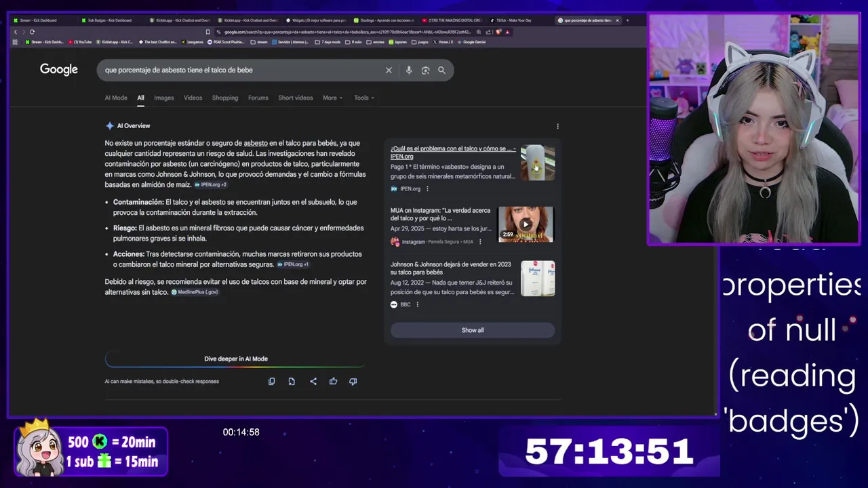Open the MUA on Instagram result link
868x488 pixels.
441,214
